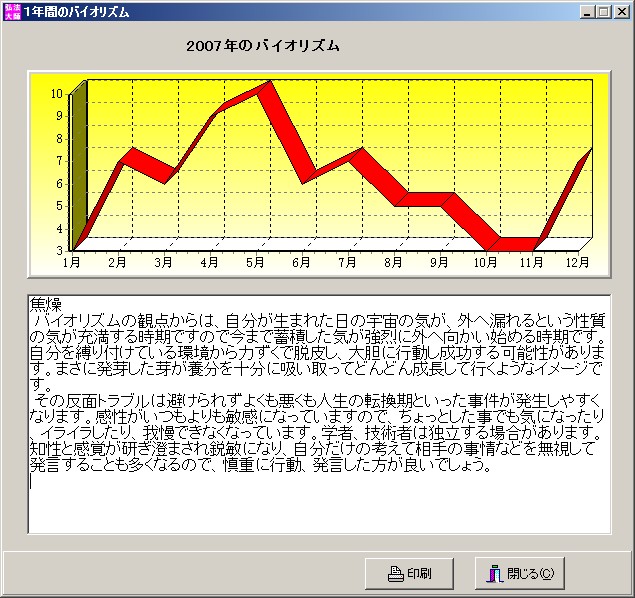Click inside the 焦燥 description text area

pyautogui.click(x=319, y=414)
